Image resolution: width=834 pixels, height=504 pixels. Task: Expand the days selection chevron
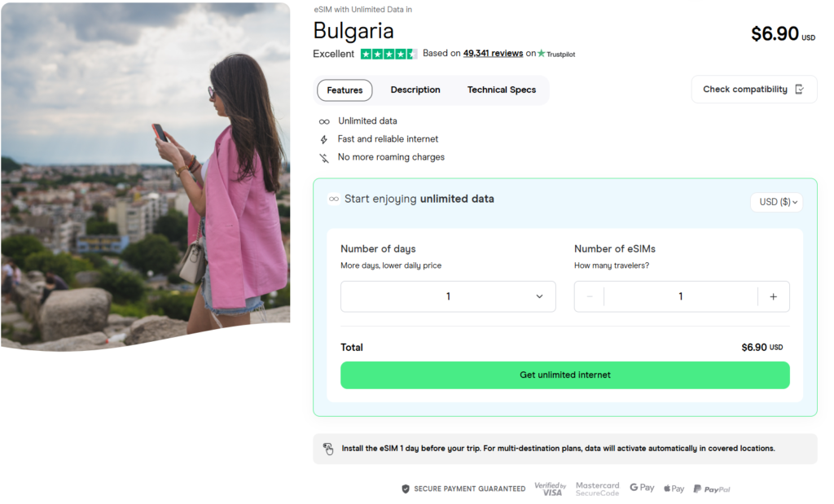tap(539, 296)
